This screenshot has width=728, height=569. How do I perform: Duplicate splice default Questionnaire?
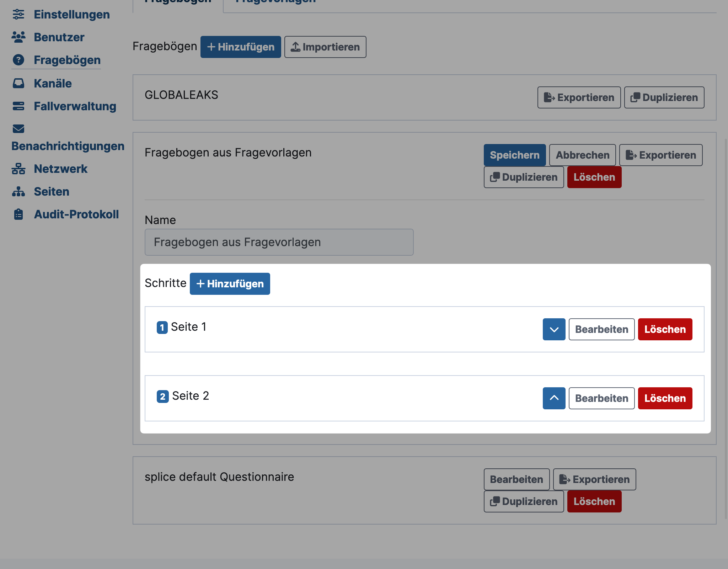click(x=524, y=501)
